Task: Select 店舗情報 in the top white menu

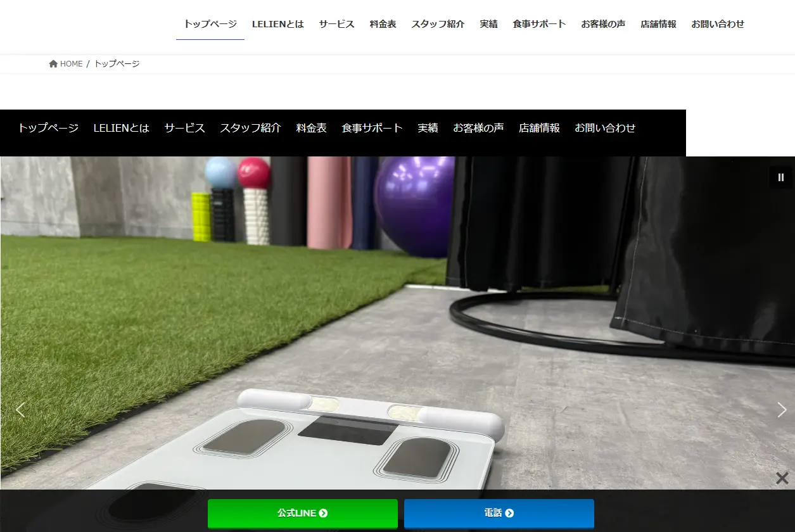Action: point(658,24)
